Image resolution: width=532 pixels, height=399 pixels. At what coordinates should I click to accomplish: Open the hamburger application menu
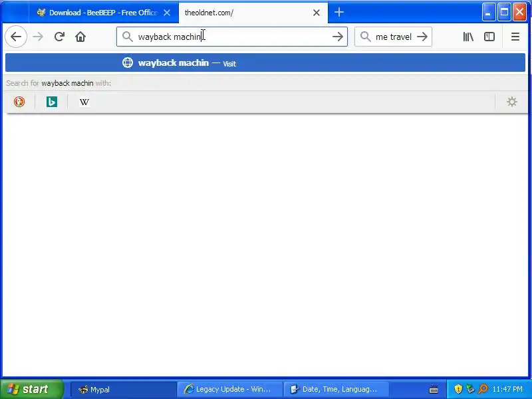pyautogui.click(x=515, y=37)
